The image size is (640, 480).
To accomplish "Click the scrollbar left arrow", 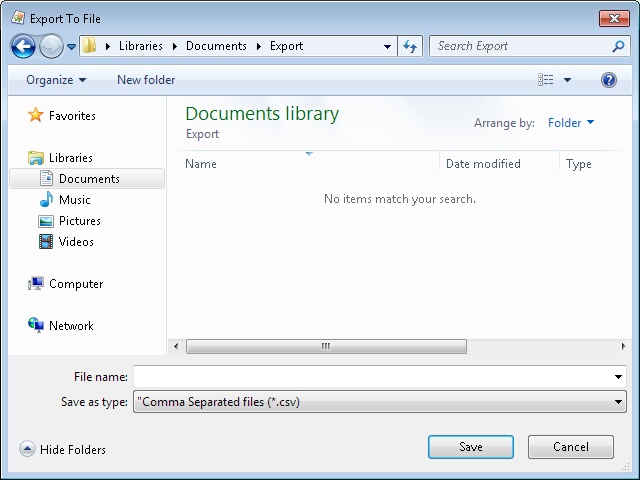I will click(176, 347).
